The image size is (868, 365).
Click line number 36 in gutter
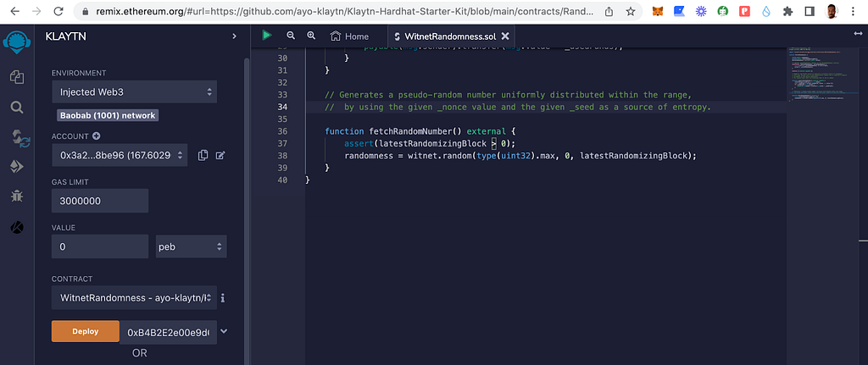tap(281, 131)
